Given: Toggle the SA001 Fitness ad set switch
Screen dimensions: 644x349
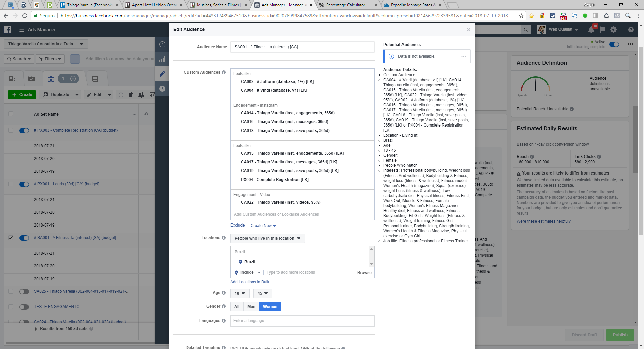Looking at the screenshot, I should click(x=24, y=238).
